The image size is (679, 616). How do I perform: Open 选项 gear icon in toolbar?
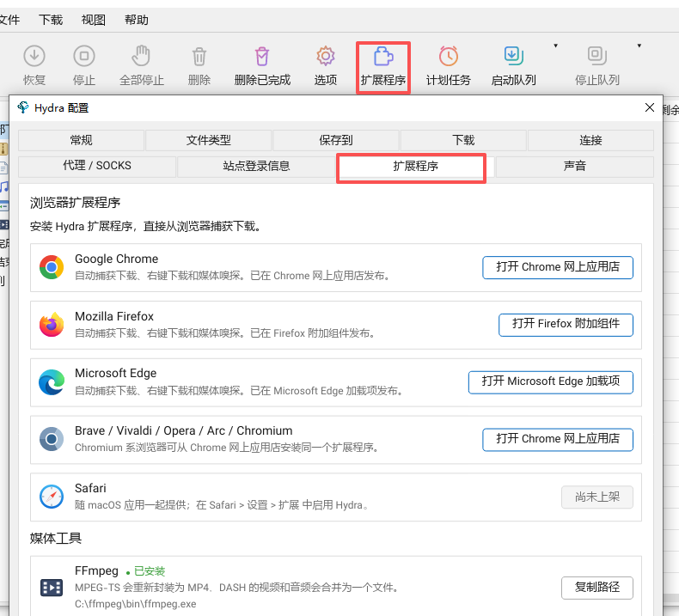point(326,56)
